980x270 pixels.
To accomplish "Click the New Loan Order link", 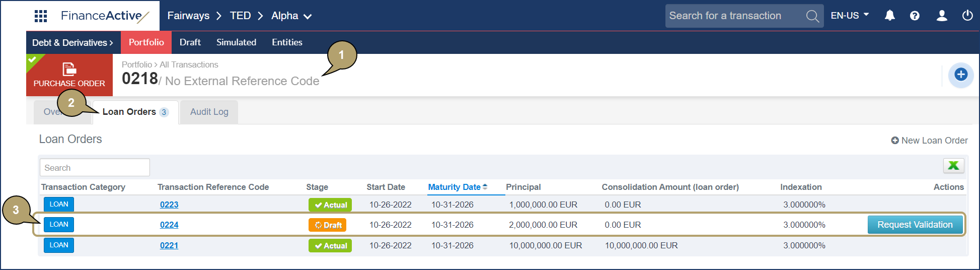I will click(x=929, y=141).
